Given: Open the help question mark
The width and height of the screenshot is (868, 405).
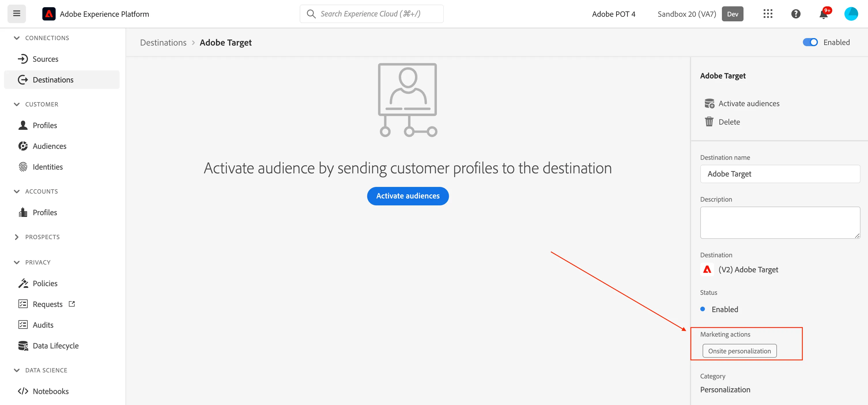Looking at the screenshot, I should coord(796,14).
